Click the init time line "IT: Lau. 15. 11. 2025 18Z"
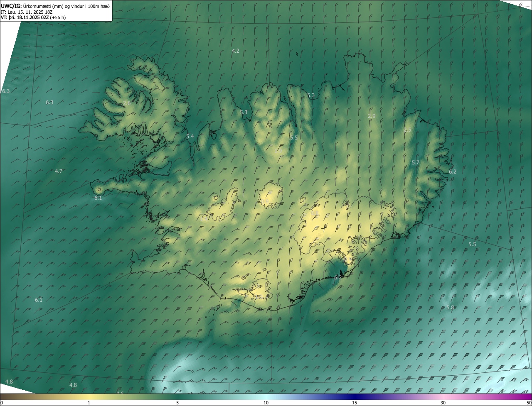 [27, 12]
